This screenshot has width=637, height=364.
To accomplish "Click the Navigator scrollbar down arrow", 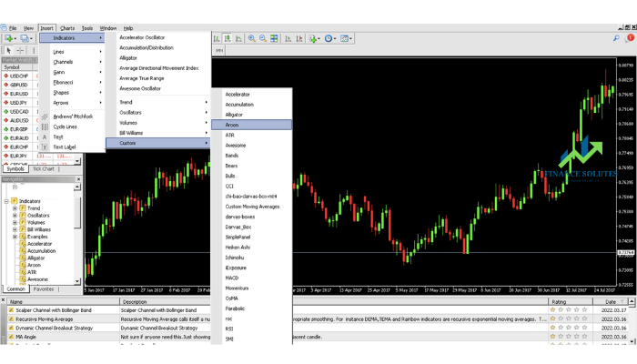I will (77, 281).
